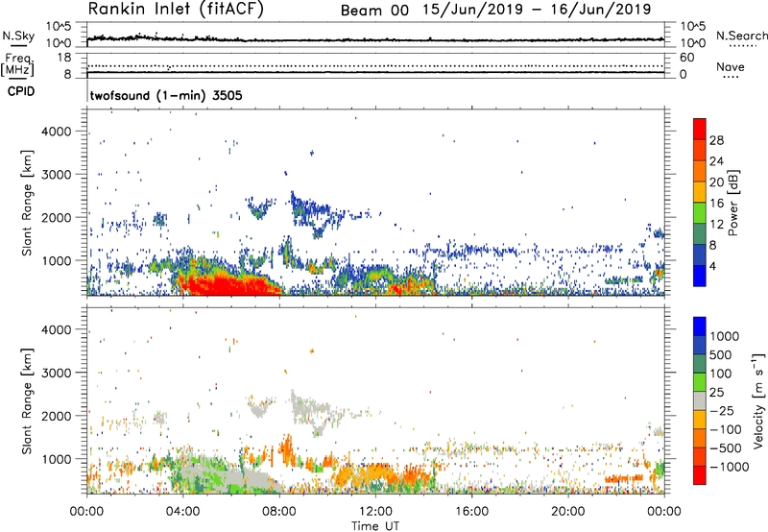Click the '04:00' time axis tick label
This screenshot has width=768, height=532.
point(183,512)
